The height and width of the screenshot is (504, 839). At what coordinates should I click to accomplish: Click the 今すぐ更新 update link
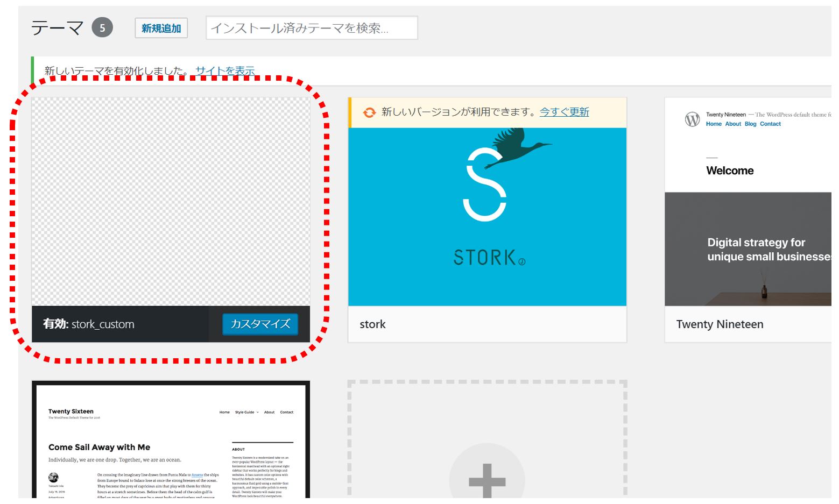point(564,112)
